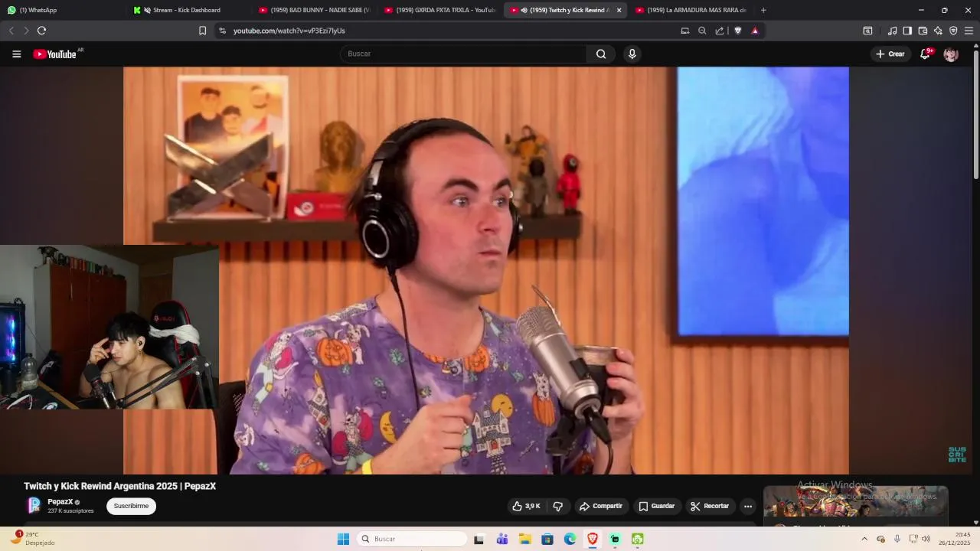
Task: Open Microsoft Edge from taskbar
Action: tap(570, 539)
